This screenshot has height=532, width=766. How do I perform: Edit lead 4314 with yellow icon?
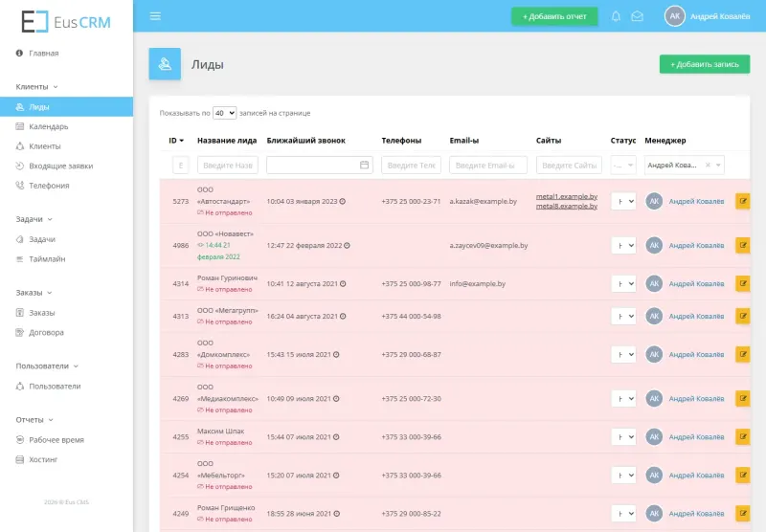(743, 283)
